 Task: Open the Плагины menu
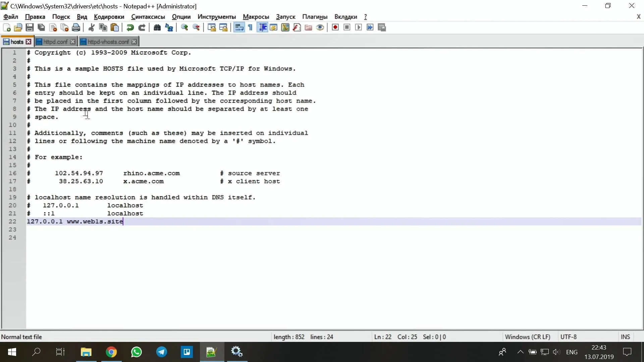coord(315,17)
